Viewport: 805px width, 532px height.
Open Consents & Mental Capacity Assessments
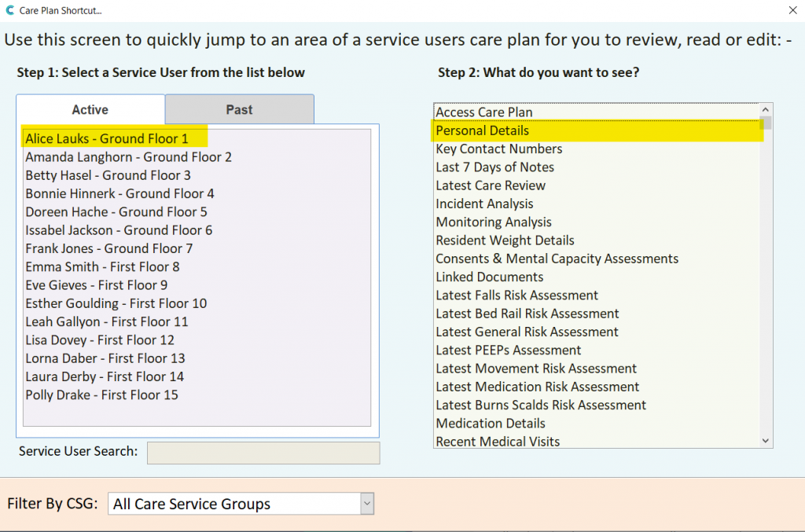click(557, 259)
